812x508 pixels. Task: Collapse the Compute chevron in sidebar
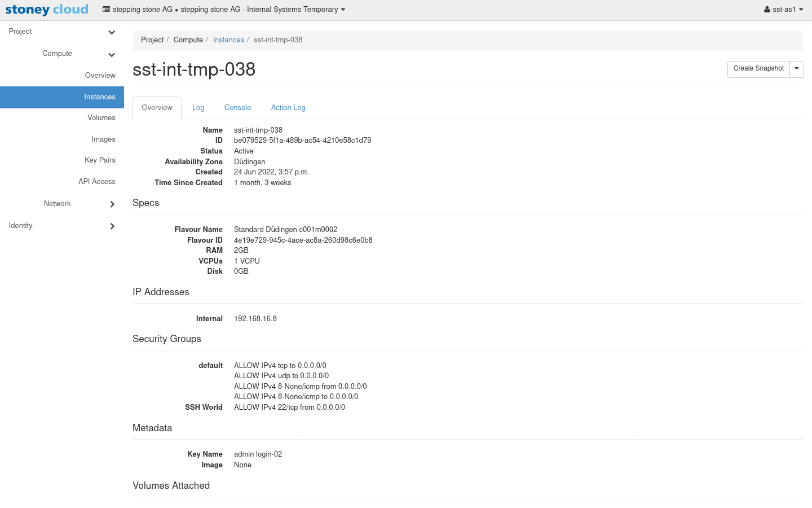(x=111, y=55)
